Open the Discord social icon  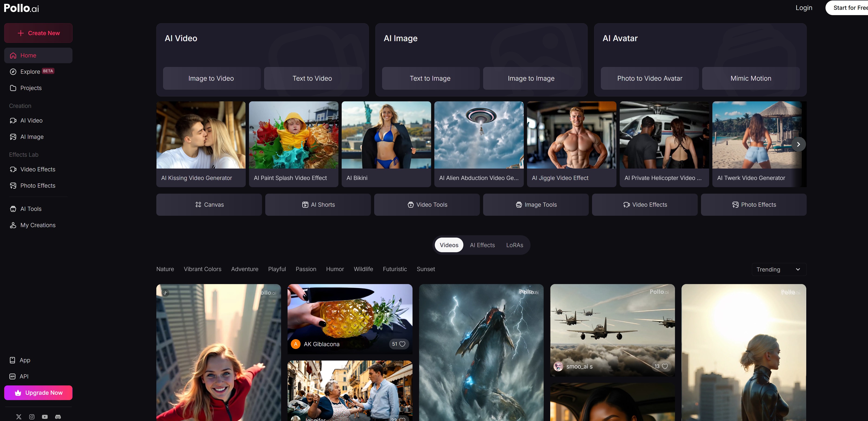(x=58, y=417)
